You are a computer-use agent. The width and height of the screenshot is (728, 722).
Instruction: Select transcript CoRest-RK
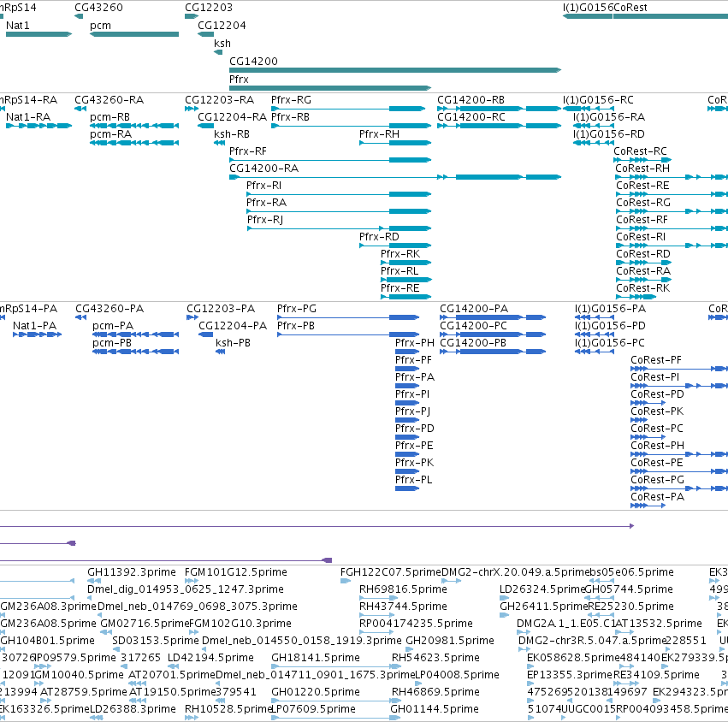coord(636,297)
